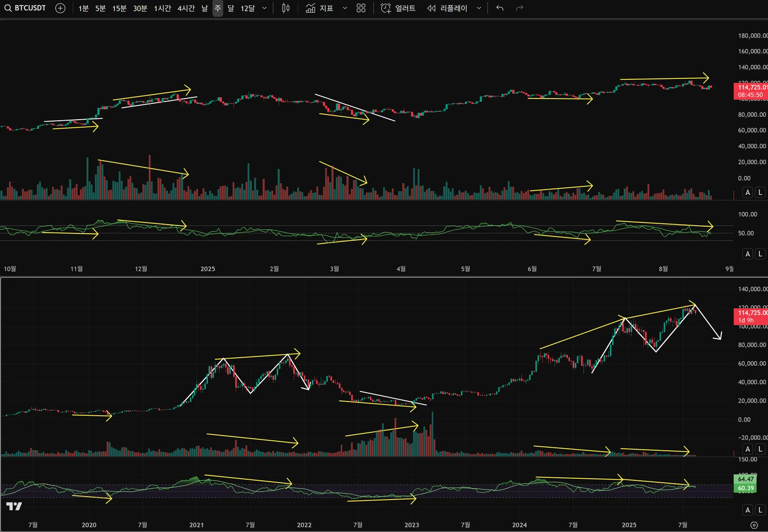Toggle auto scale A in top chart RSI pane
Viewport: 768px width, 532px height.
click(x=748, y=254)
